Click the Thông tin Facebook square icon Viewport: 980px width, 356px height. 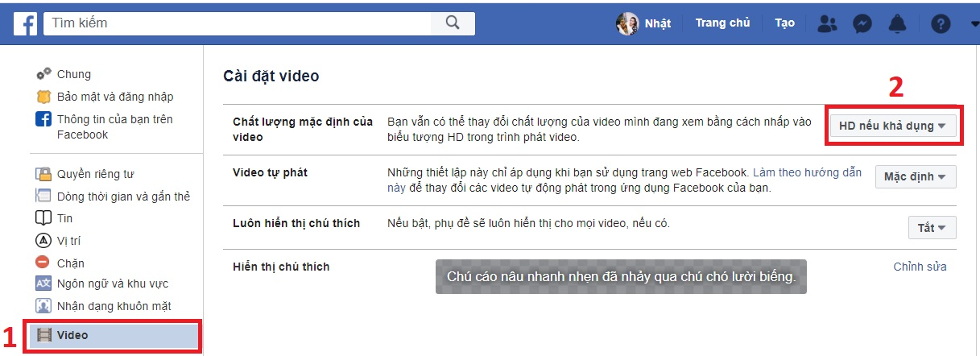[43, 119]
